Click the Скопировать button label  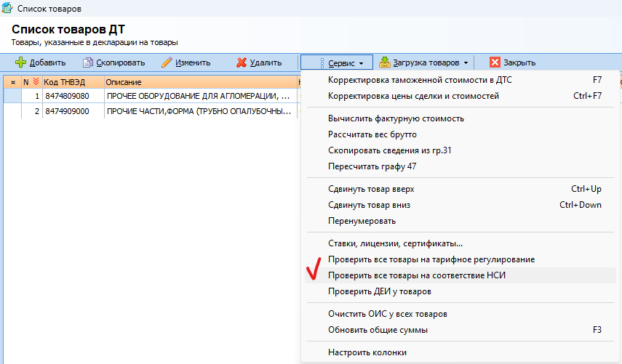click(x=121, y=62)
